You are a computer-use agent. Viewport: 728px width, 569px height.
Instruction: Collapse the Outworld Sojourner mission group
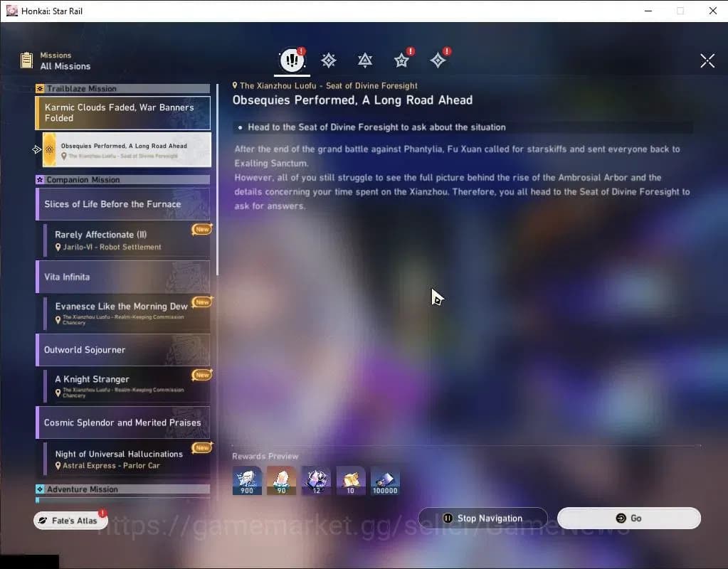click(122, 349)
